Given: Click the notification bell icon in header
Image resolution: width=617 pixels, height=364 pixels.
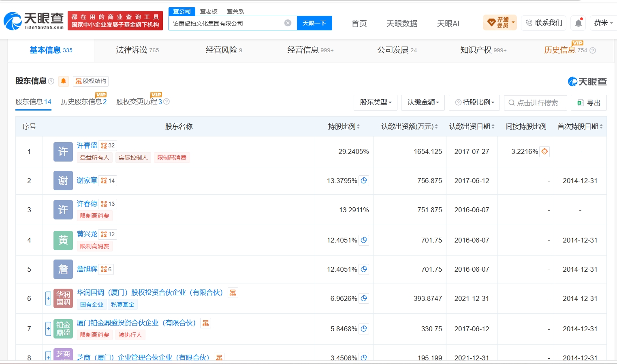Looking at the screenshot, I should pyautogui.click(x=579, y=23).
